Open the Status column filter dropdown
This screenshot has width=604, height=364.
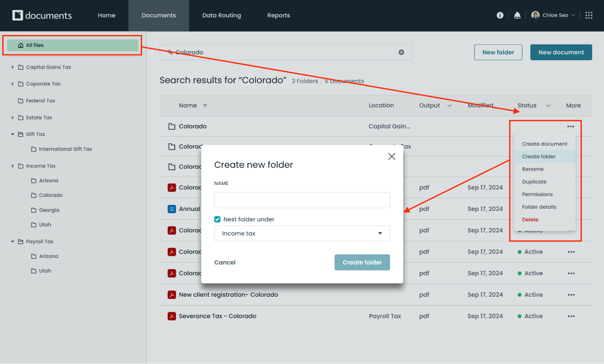pyautogui.click(x=548, y=106)
